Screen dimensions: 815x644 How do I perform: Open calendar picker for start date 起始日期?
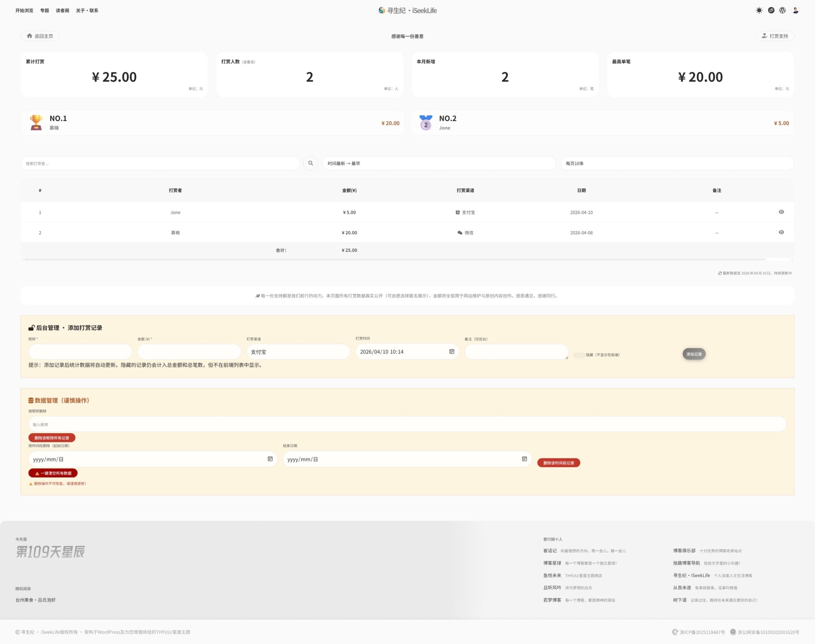tap(270, 459)
